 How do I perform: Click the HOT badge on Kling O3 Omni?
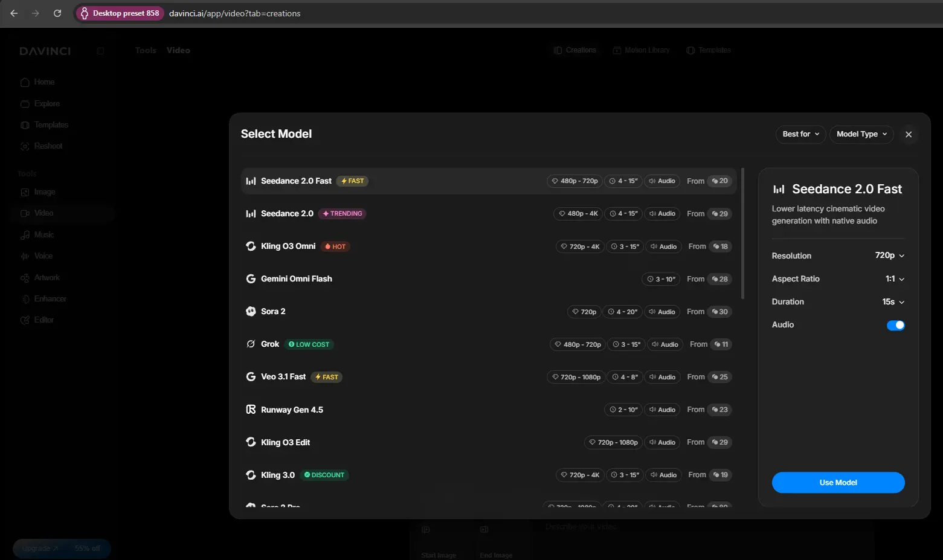(x=335, y=246)
